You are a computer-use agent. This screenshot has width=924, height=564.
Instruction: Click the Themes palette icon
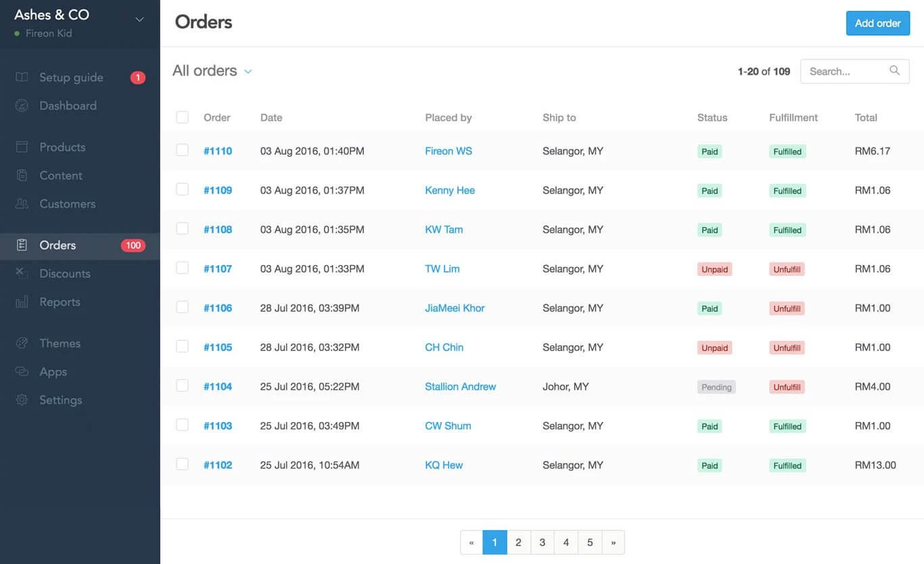point(22,343)
